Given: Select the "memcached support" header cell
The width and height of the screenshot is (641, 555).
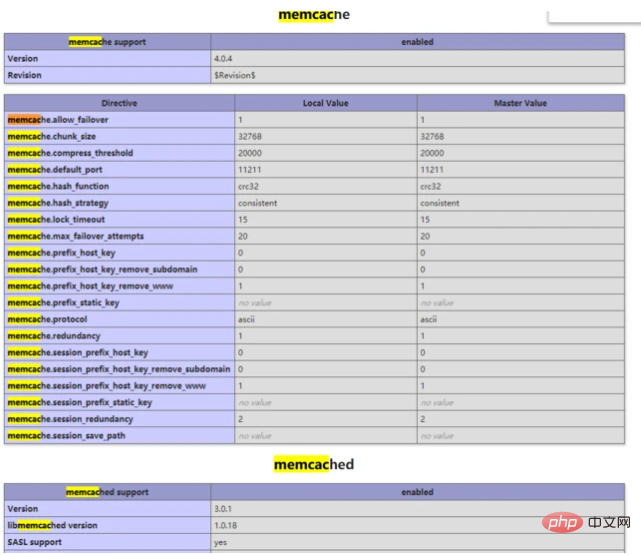Looking at the screenshot, I should [x=107, y=492].
